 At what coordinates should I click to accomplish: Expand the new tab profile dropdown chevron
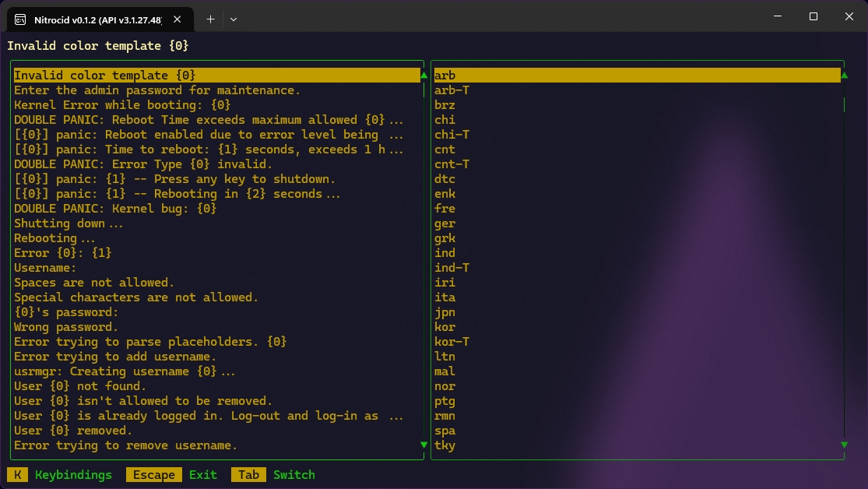(x=234, y=18)
